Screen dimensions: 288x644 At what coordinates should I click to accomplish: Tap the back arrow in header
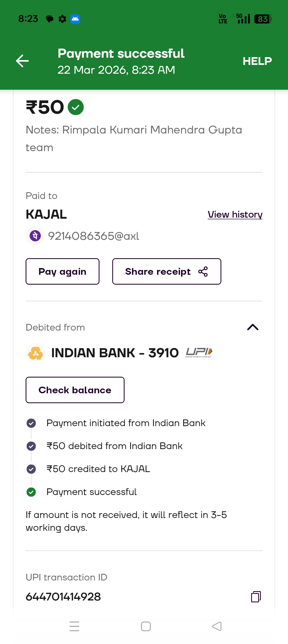pos(22,61)
